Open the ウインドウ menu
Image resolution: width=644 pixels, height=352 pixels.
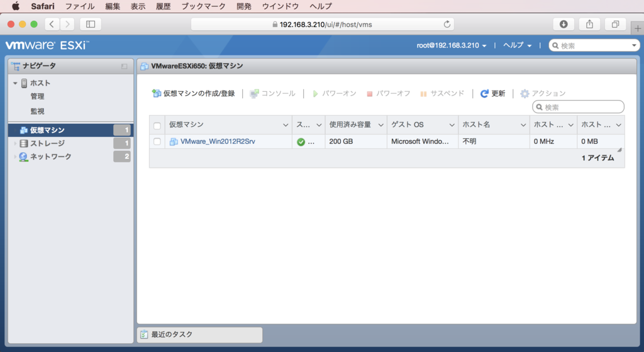[280, 6]
